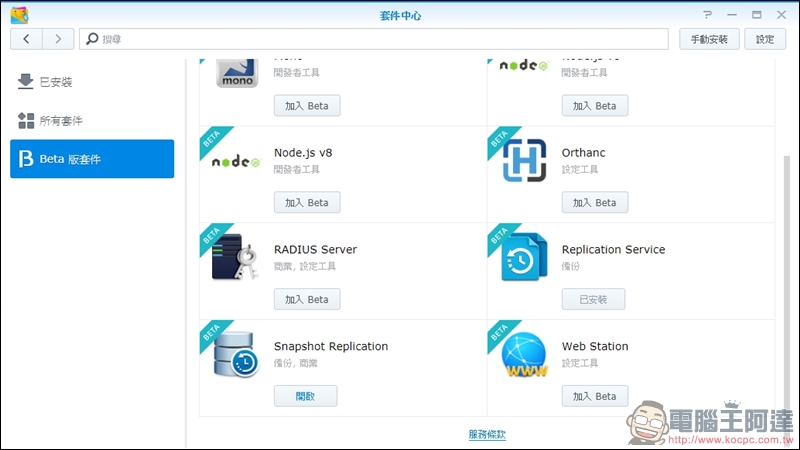Maximize the Package Center window

tap(757, 15)
